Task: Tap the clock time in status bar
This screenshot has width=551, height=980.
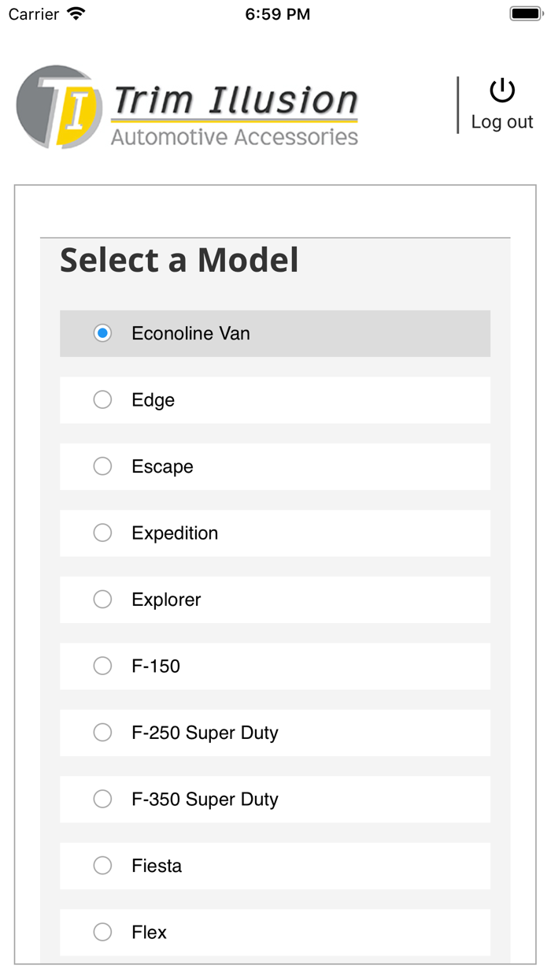Action: tap(277, 14)
